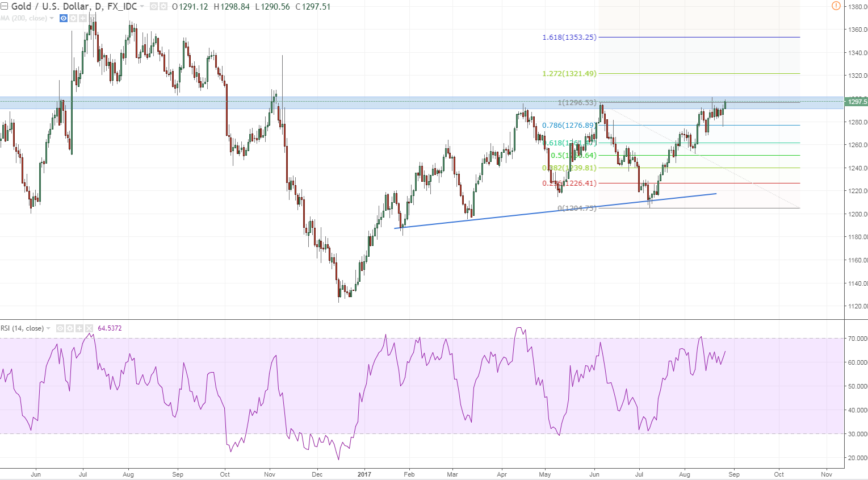This screenshot has width=868, height=480.
Task: Click the plus icon next to MA indicator
Action: pos(82,18)
